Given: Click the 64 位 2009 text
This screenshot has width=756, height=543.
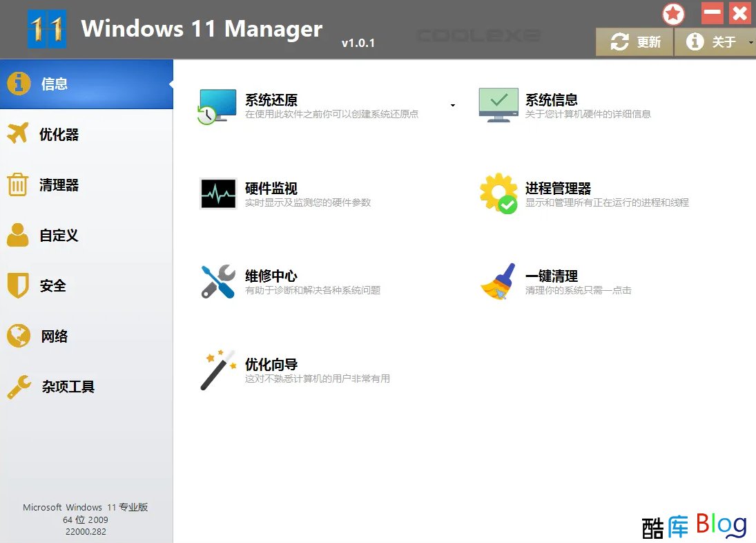Looking at the screenshot, I should pyautogui.click(x=86, y=520).
